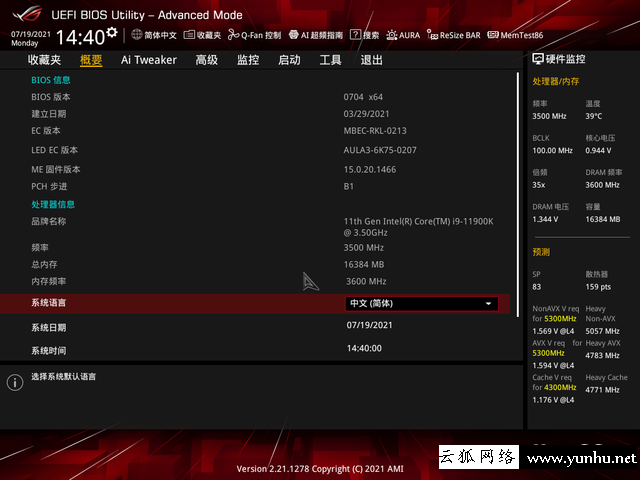Click the 系统语言 dropdown arrow

[x=488, y=304]
